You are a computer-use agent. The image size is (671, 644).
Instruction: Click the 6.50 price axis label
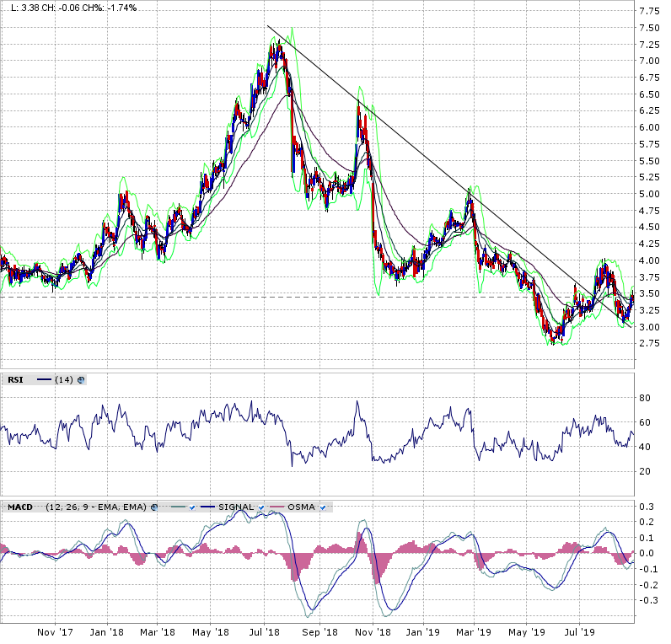649,94
